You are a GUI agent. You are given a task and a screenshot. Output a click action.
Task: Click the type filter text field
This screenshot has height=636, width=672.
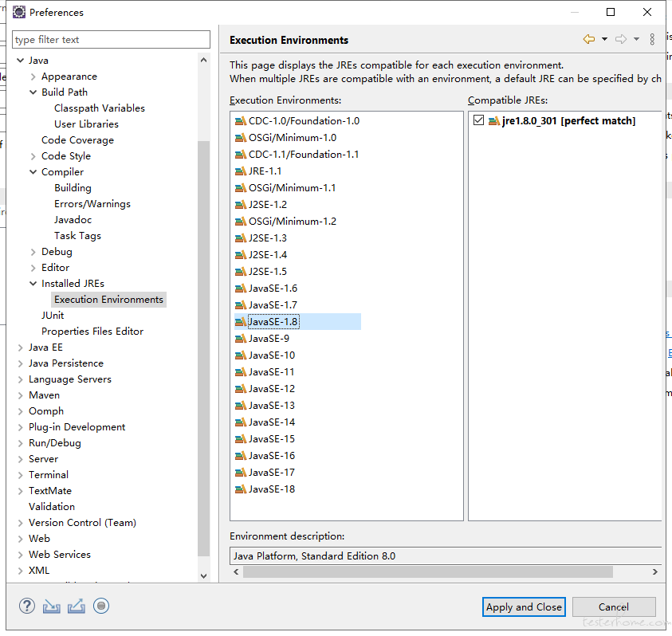(x=111, y=39)
